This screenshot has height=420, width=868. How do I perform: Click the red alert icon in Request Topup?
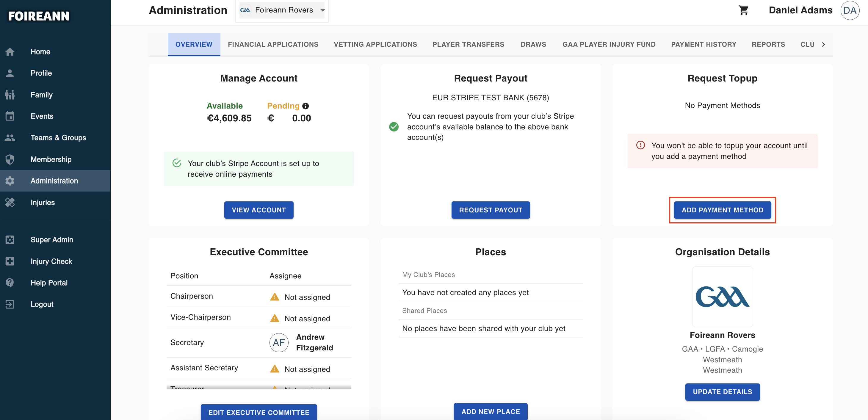pyautogui.click(x=640, y=145)
